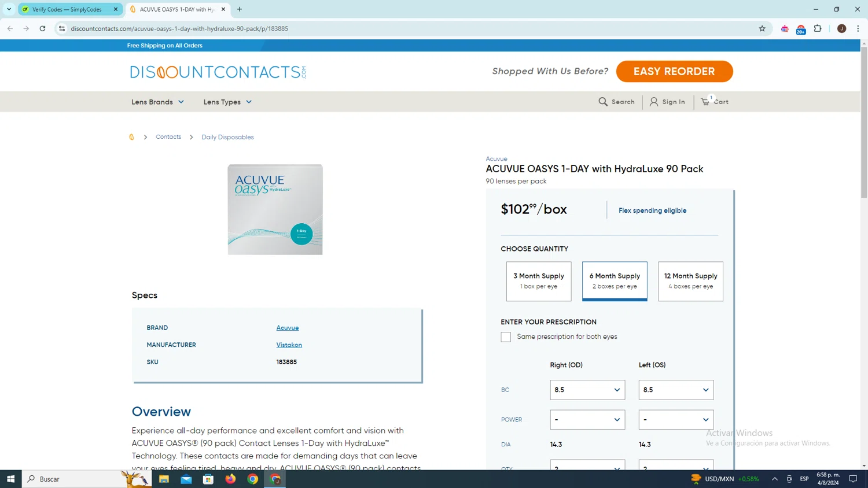This screenshot has width=868, height=488.
Task: Click the Sign In user icon
Action: (x=654, y=102)
